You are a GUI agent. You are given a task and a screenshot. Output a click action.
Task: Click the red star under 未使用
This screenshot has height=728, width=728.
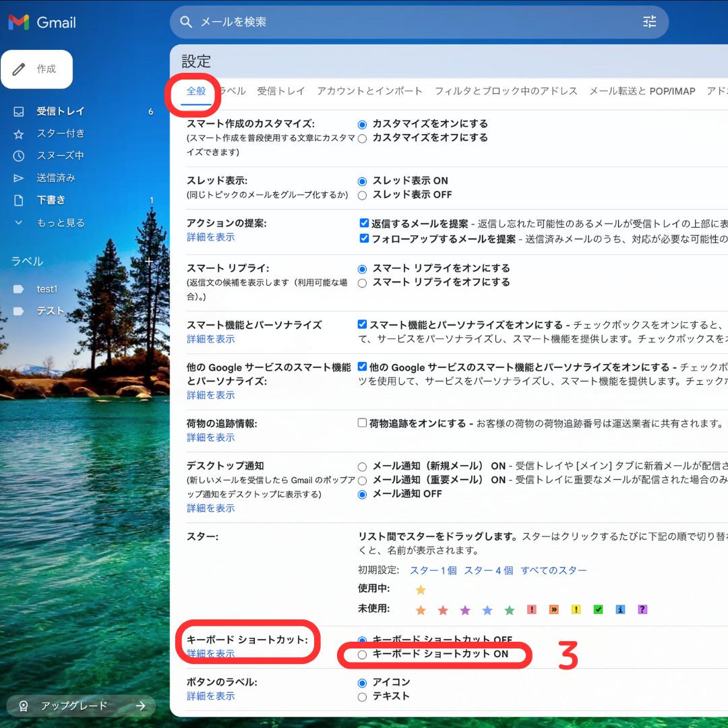tap(443, 609)
